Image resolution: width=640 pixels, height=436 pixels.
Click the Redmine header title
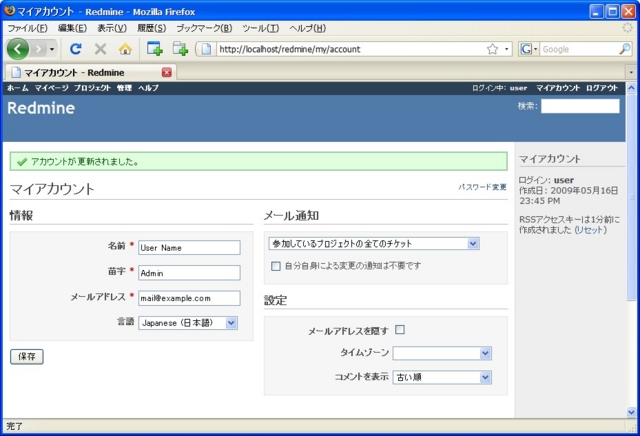41,108
